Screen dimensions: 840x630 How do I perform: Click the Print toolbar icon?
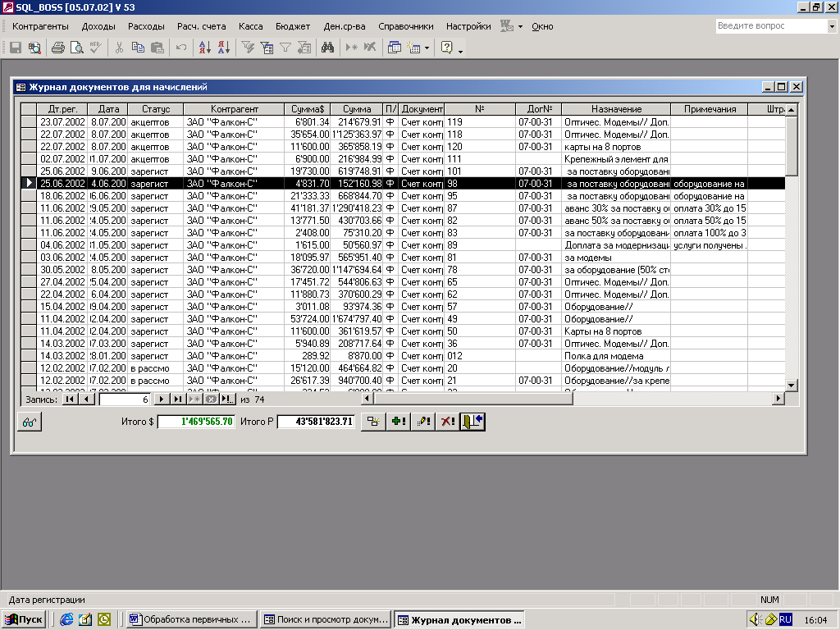(57, 48)
